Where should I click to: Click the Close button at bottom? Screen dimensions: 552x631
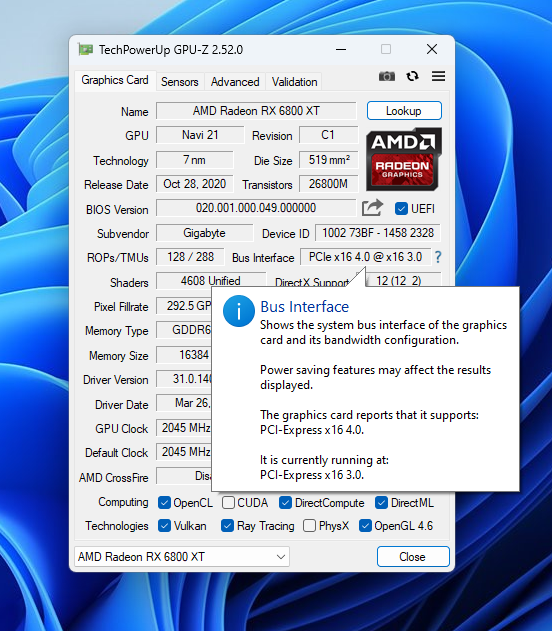[x=413, y=557]
